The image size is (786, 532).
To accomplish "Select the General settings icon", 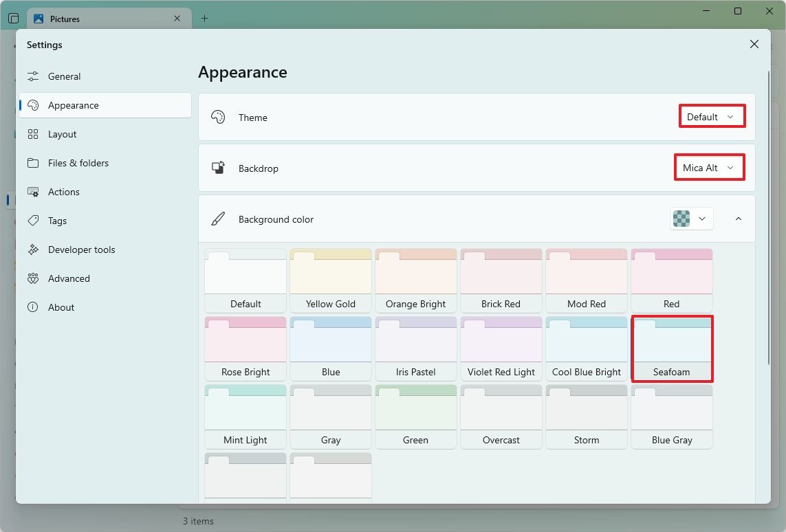I will click(x=34, y=76).
